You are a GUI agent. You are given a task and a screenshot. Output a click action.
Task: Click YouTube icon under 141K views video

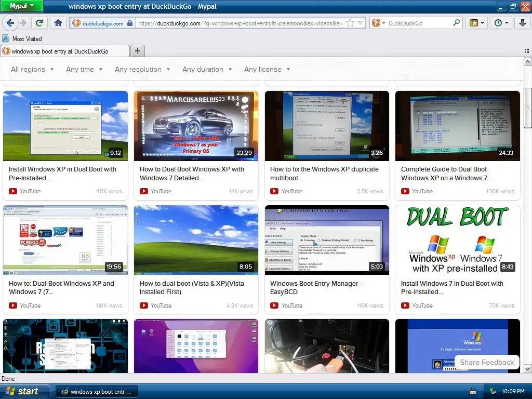[x=13, y=305]
